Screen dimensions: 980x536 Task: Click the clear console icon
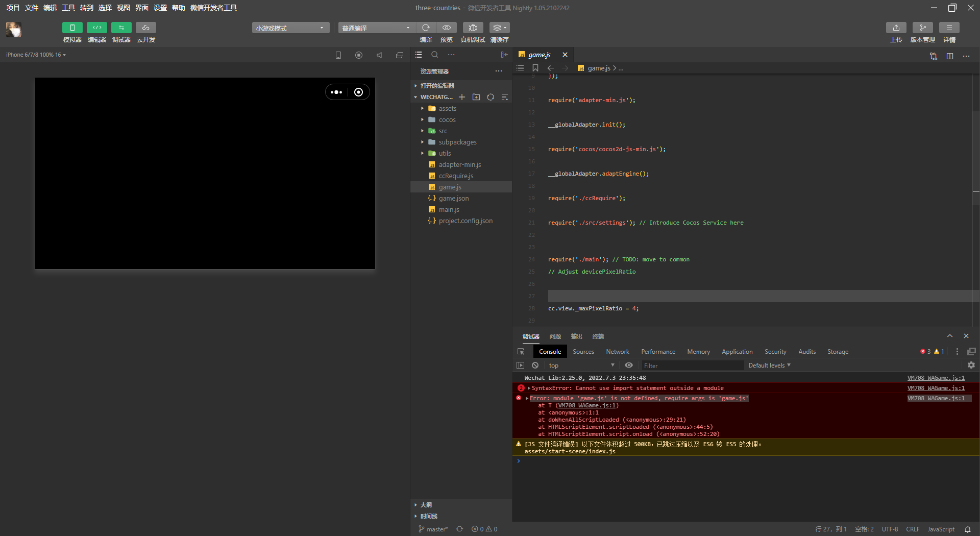(x=535, y=366)
